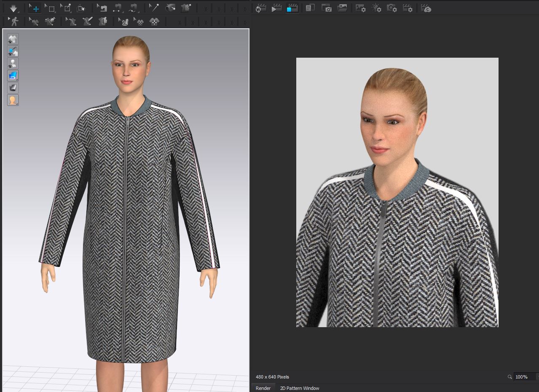The height and width of the screenshot is (392, 539).
Task: Open the 2D Pattern Window tab
Action: point(299,388)
